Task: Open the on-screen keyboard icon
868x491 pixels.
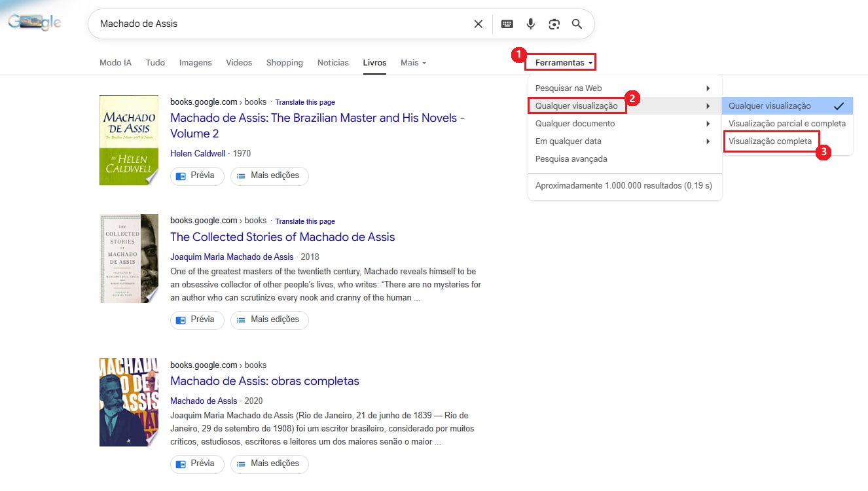Action: [x=507, y=24]
